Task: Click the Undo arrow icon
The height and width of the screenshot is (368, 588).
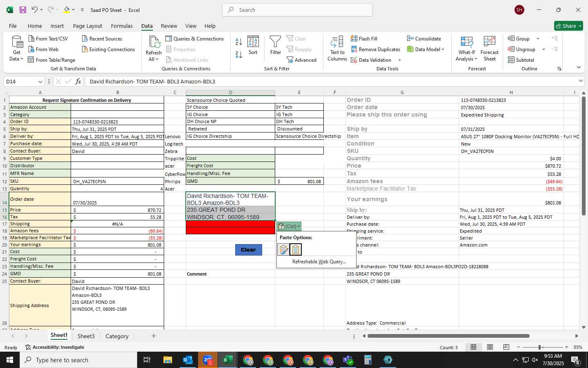Action: tap(35, 10)
